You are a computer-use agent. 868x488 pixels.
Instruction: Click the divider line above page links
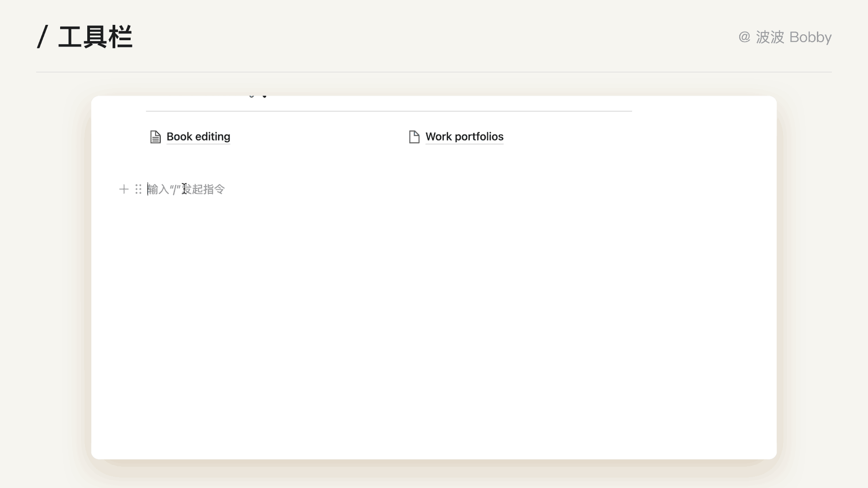click(389, 111)
